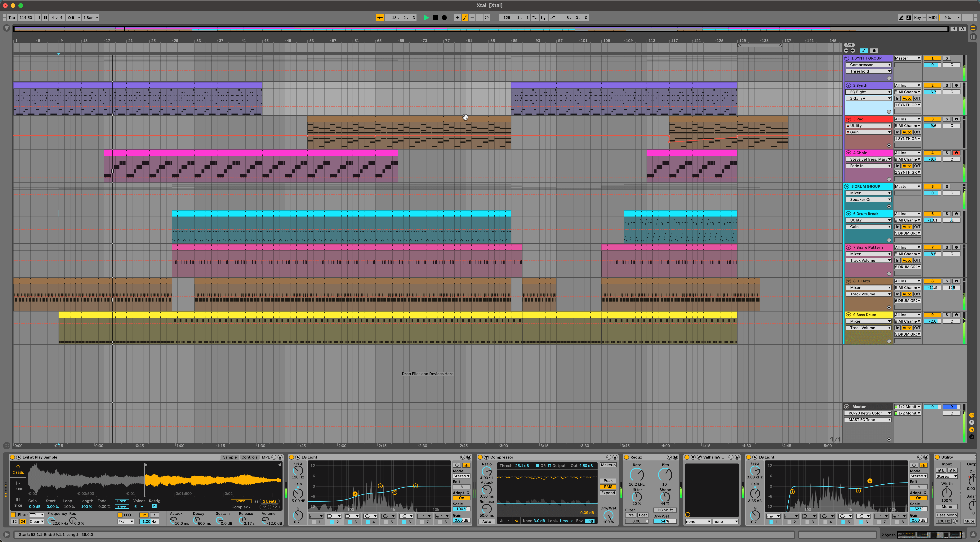Fold the 5 DRUM GROUP track

click(x=847, y=186)
